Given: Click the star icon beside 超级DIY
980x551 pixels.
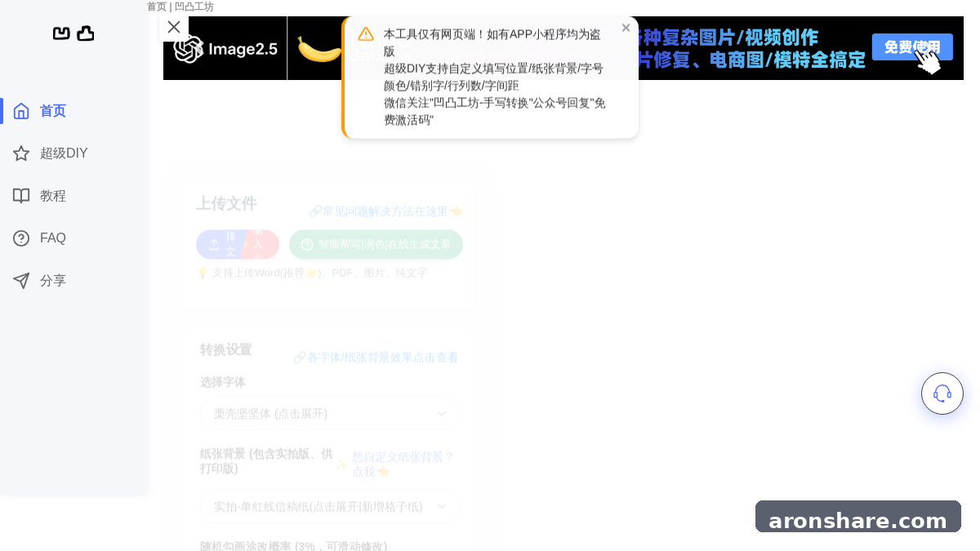Looking at the screenshot, I should 21,153.
